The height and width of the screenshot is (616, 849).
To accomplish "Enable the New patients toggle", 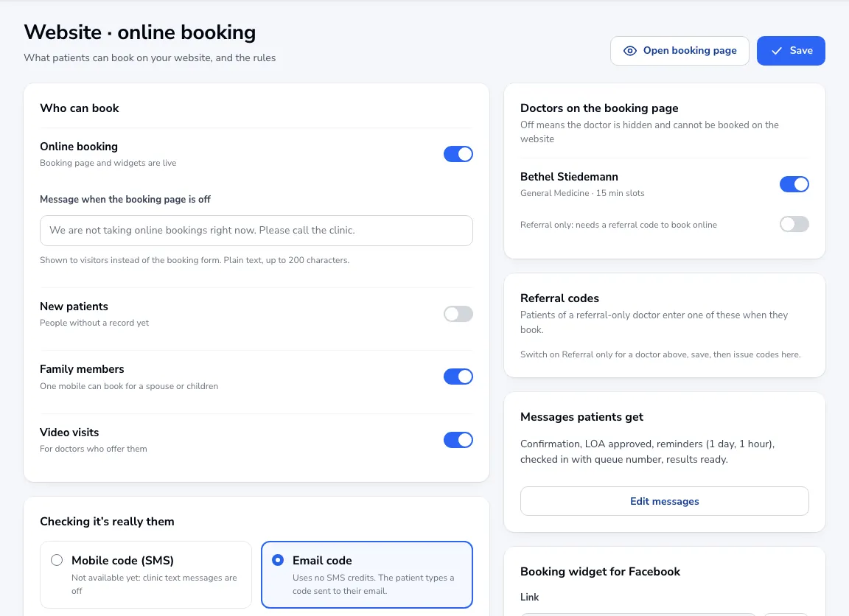I will [458, 314].
